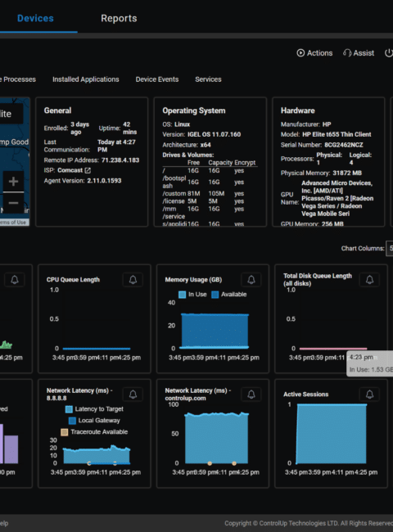This screenshot has height=532, width=393.
Task: Click the Operating System panel heading
Action: click(x=194, y=110)
